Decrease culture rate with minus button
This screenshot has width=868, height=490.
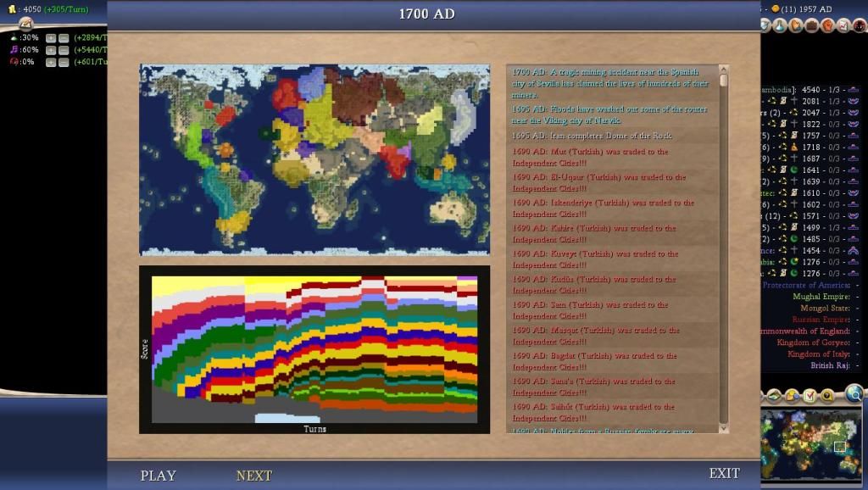pyautogui.click(x=64, y=50)
